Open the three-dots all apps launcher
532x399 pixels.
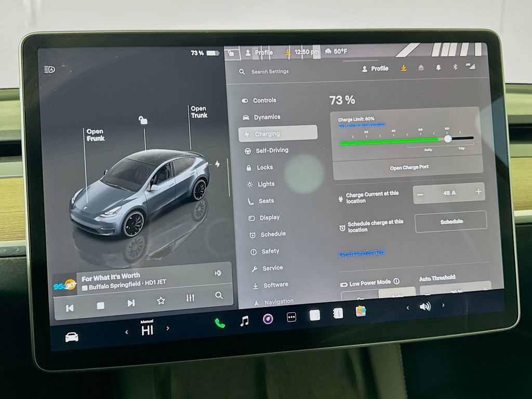tap(291, 317)
